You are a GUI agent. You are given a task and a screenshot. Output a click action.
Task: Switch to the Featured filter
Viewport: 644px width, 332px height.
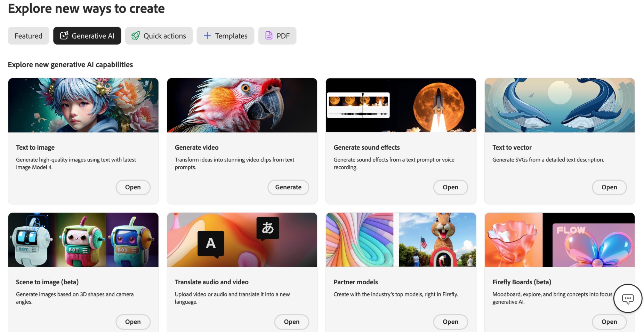point(28,35)
